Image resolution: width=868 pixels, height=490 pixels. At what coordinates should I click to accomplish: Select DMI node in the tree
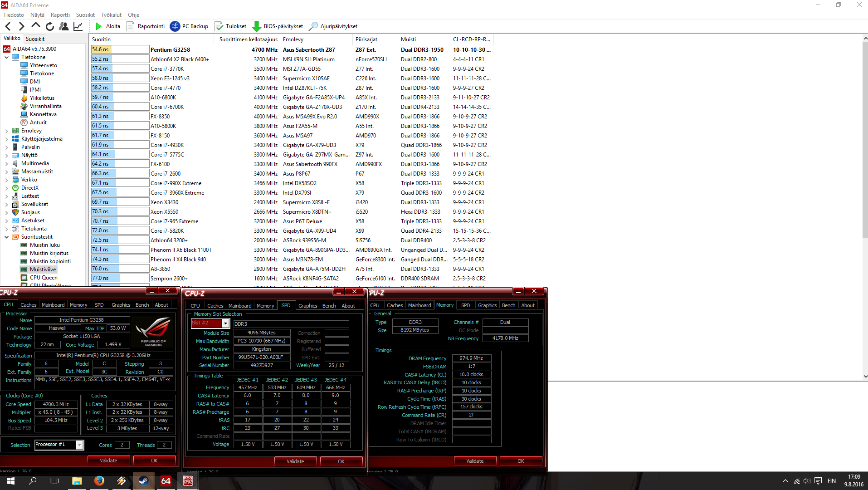tap(35, 82)
